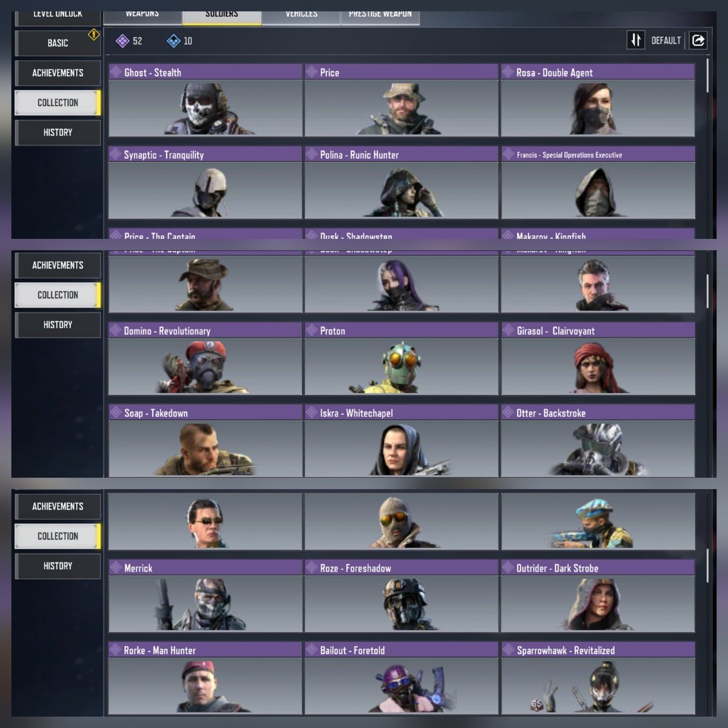The height and width of the screenshot is (728, 728).
Task: Select Collection in the top panel
Action: 58,103
